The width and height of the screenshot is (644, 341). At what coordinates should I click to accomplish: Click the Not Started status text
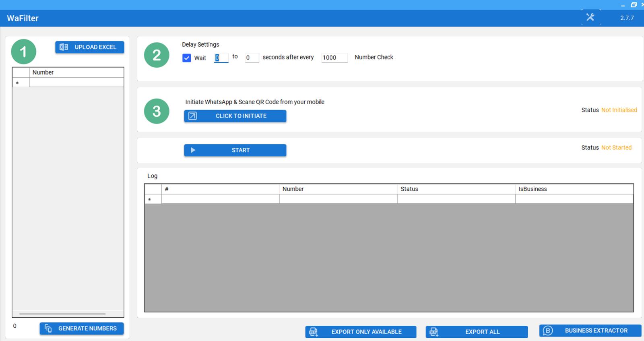(x=616, y=148)
